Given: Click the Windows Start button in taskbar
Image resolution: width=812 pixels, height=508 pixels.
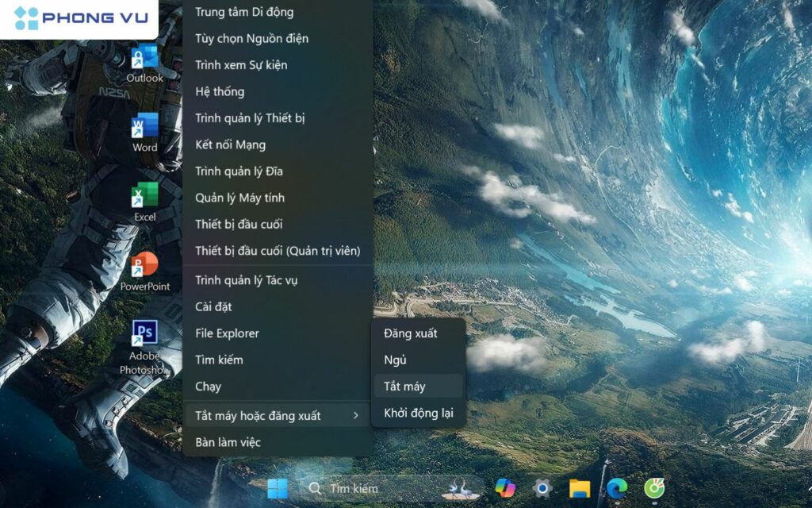Looking at the screenshot, I should click(278, 488).
